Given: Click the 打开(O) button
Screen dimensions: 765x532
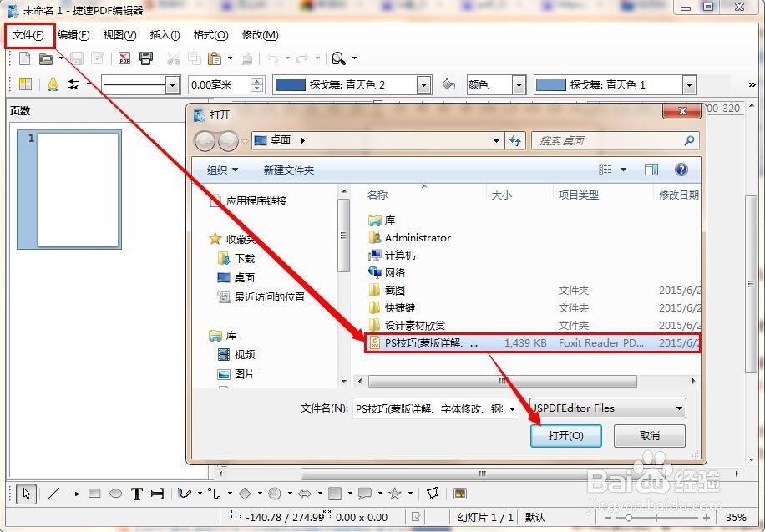Looking at the screenshot, I should 566,435.
